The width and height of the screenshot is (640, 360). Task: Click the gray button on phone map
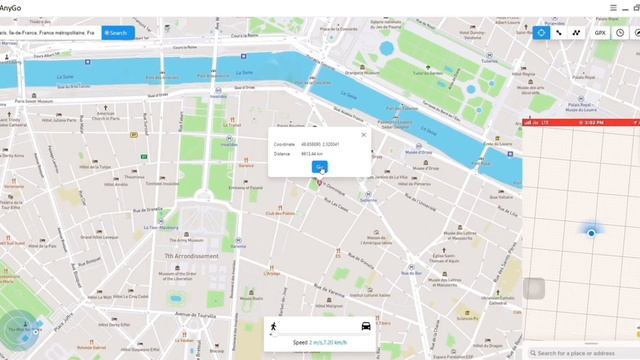(534, 288)
